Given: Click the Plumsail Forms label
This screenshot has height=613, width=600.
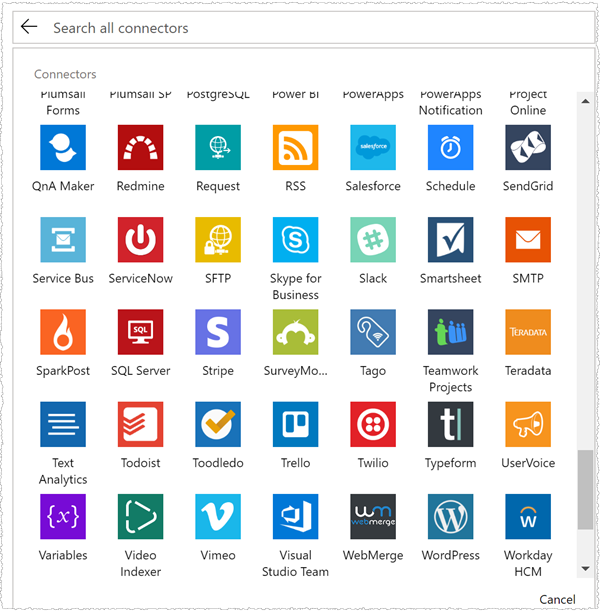Looking at the screenshot, I should (x=63, y=102).
